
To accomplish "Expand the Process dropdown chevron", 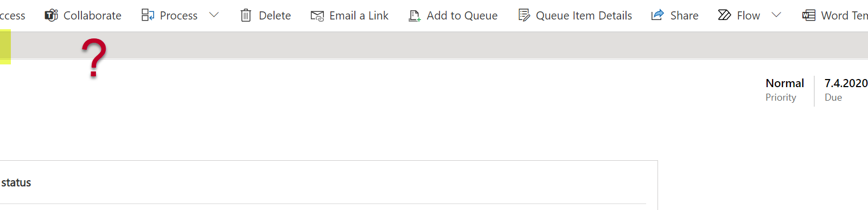I will pos(214,15).
